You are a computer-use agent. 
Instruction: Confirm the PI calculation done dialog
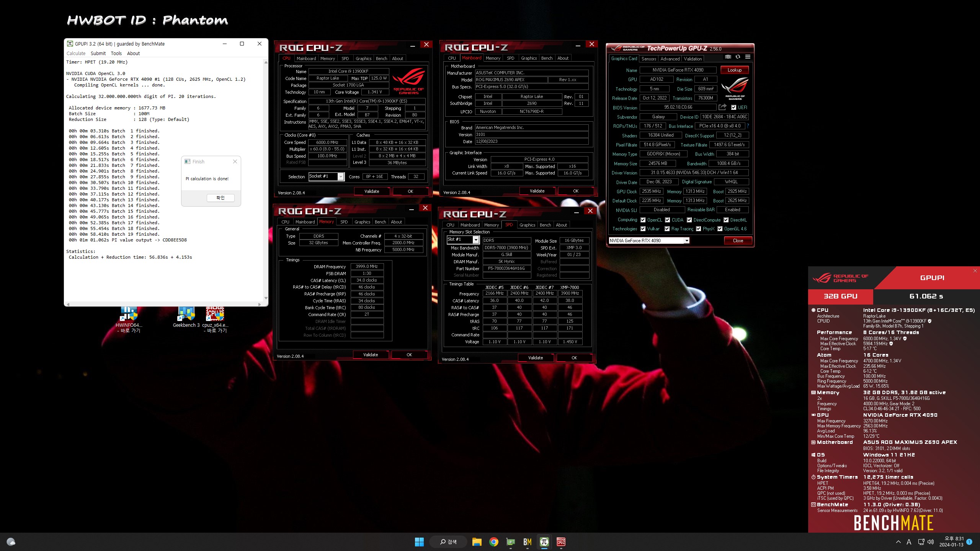tap(220, 198)
